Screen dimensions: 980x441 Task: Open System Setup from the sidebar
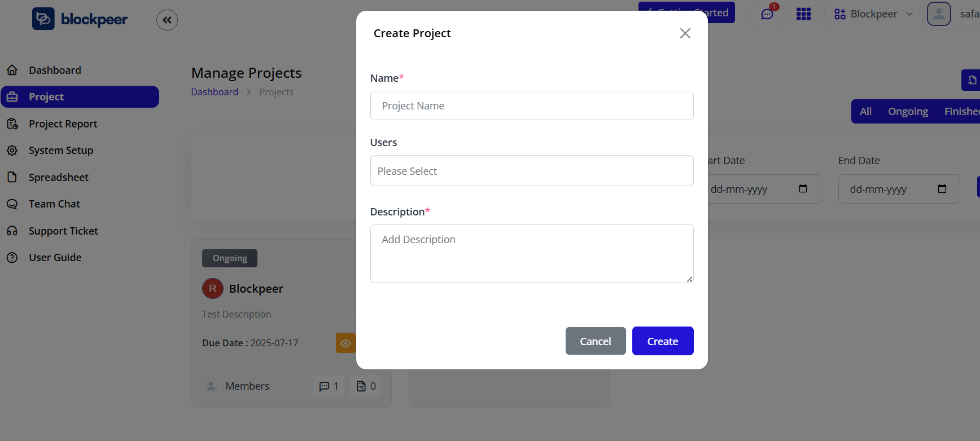click(12, 150)
